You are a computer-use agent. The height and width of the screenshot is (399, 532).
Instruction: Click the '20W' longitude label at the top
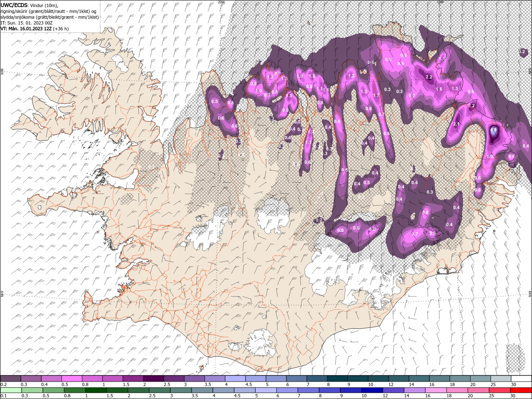[x=221, y=2]
